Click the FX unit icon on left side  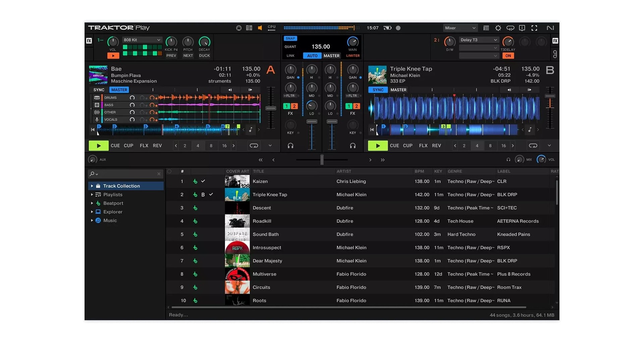coord(89,41)
